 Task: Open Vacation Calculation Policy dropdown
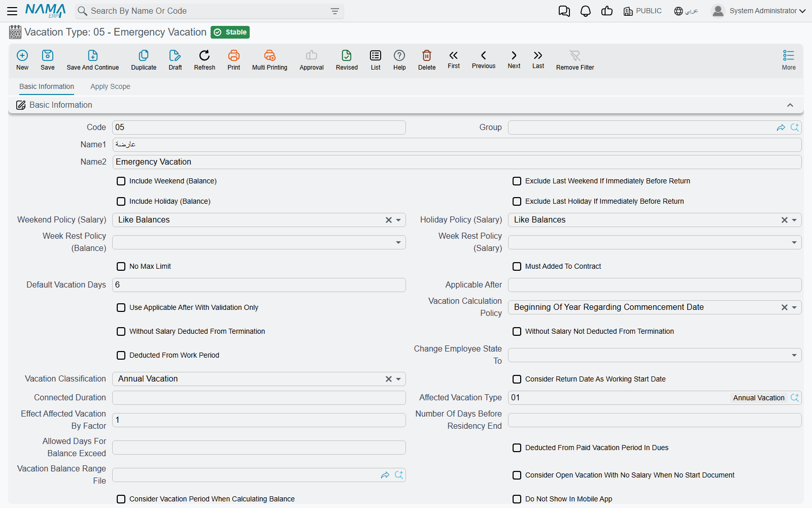(794, 307)
